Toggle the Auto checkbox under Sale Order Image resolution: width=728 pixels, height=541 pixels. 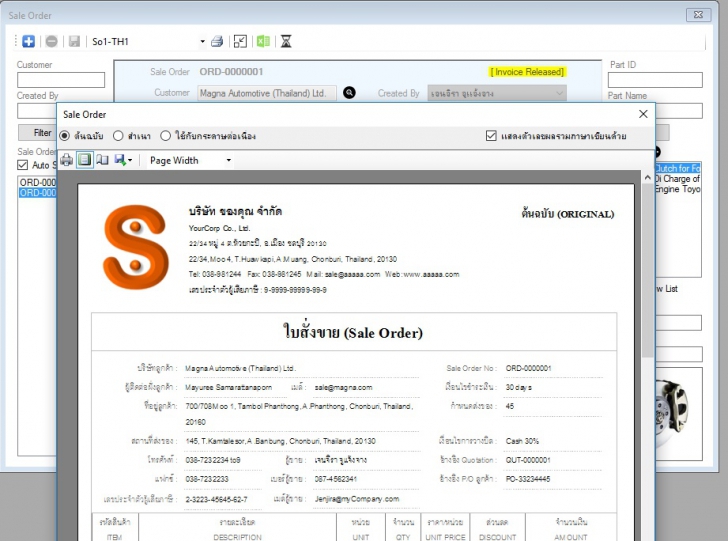pyautogui.click(x=22, y=165)
